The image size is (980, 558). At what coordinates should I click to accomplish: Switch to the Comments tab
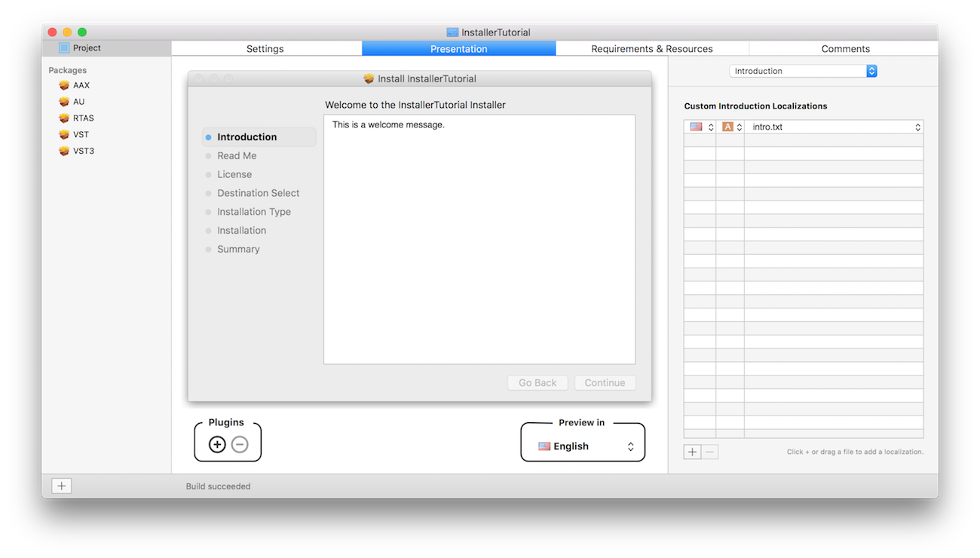(x=845, y=49)
